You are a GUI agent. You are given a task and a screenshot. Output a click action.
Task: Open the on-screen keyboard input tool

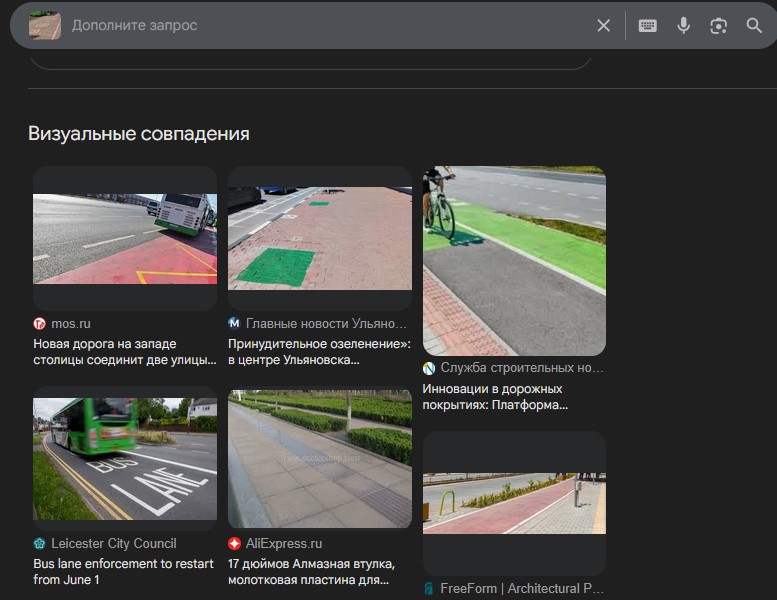tap(647, 25)
